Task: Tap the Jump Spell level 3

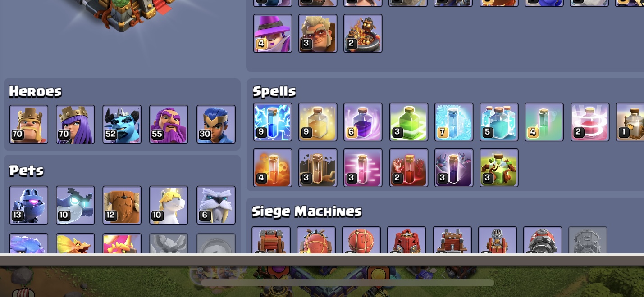Action: tap(409, 122)
